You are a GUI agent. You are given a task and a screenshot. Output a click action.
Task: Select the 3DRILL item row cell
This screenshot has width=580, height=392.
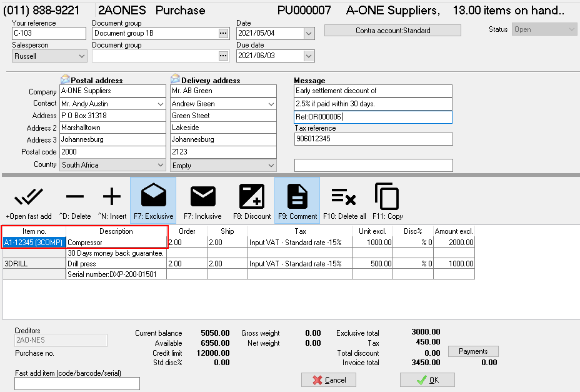(34, 264)
